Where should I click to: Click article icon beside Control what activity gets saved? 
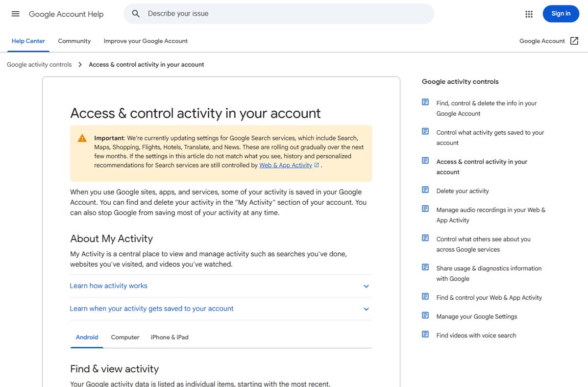425,132
